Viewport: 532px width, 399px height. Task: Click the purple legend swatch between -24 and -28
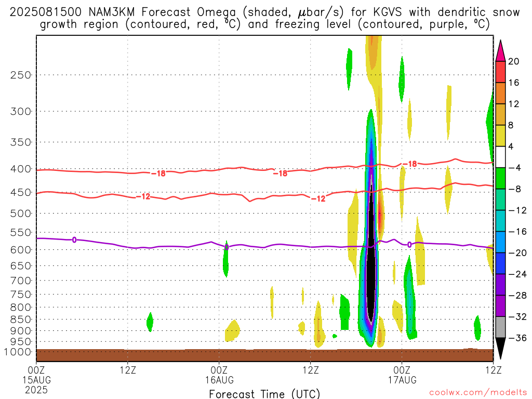[x=500, y=285]
